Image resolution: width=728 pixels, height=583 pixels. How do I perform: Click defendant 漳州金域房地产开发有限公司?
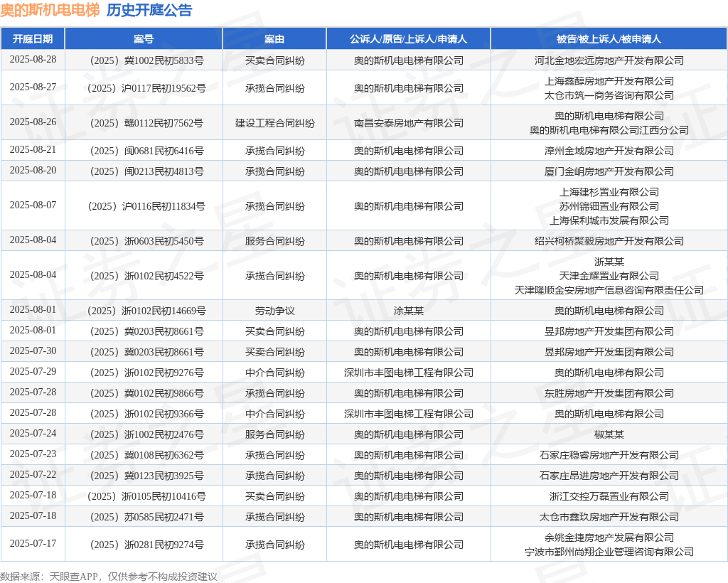[x=609, y=151]
